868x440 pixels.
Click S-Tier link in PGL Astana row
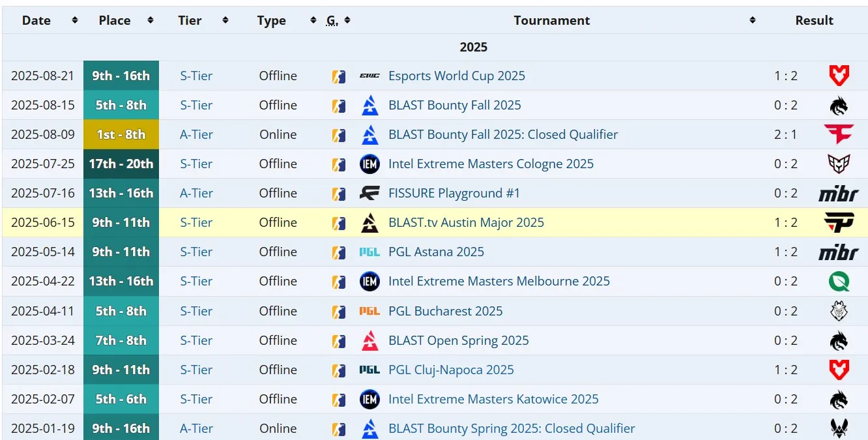[196, 252]
